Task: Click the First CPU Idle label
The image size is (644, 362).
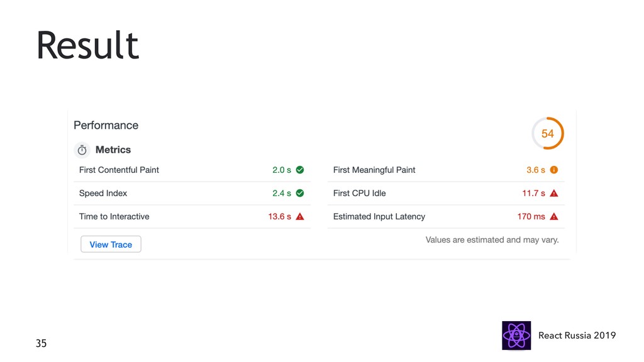Action: tap(359, 194)
